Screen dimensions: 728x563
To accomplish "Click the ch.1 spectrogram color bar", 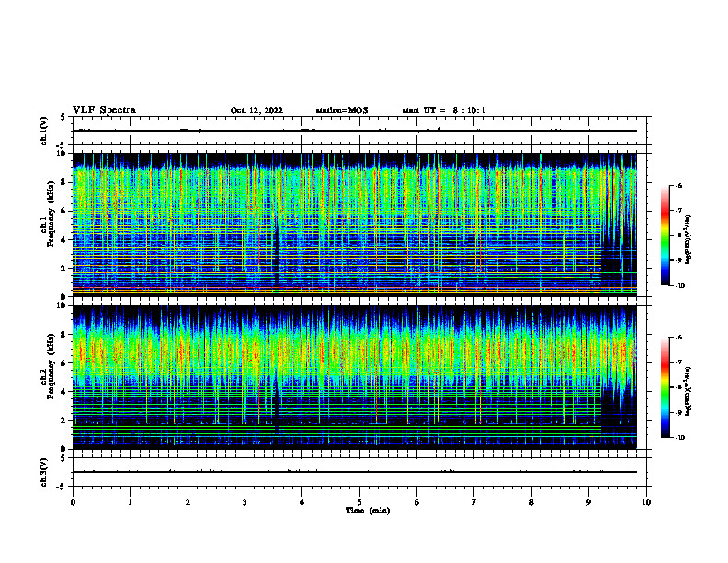I will tap(665, 236).
